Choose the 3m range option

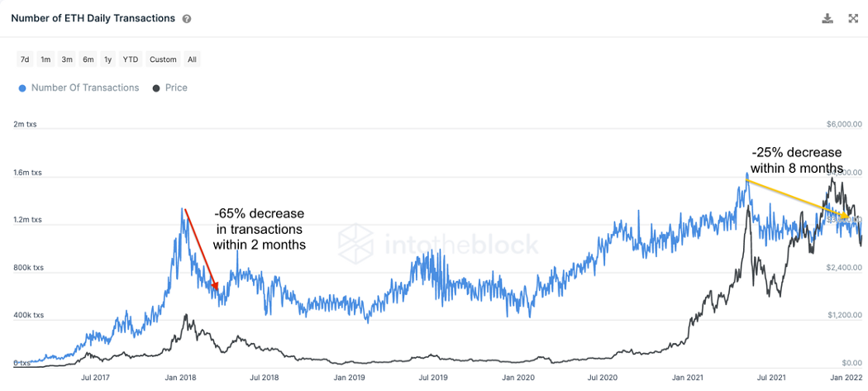tap(67, 60)
